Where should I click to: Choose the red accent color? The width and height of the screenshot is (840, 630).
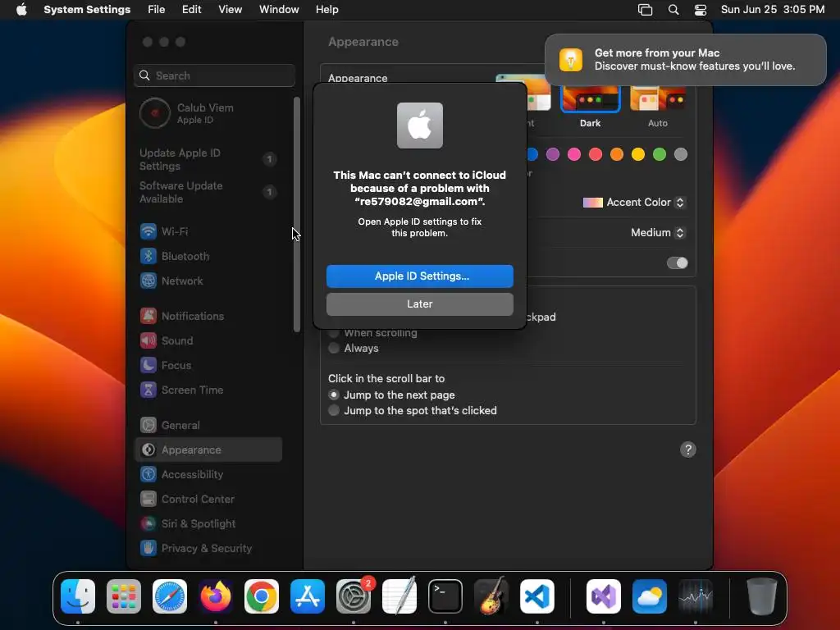(596, 155)
